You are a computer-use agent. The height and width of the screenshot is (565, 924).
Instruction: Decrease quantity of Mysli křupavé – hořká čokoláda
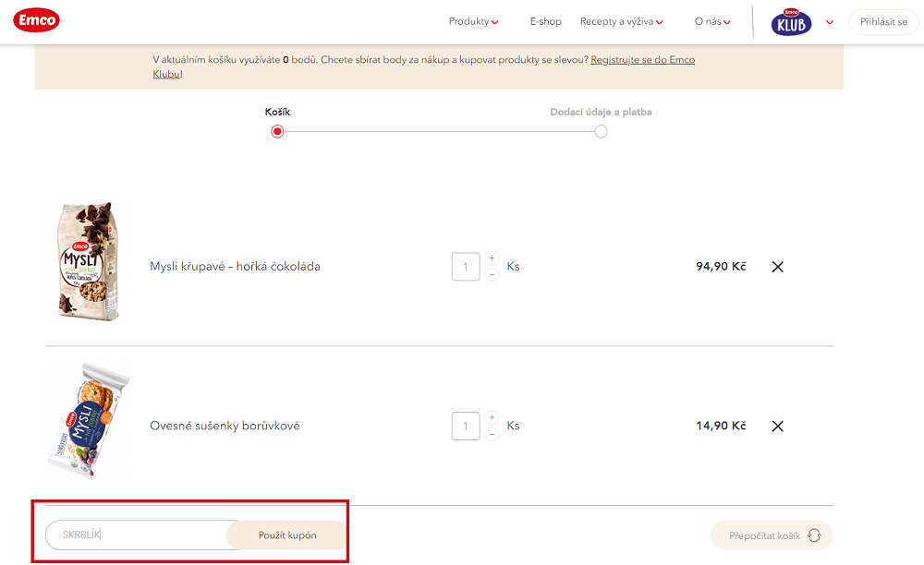tap(492, 275)
